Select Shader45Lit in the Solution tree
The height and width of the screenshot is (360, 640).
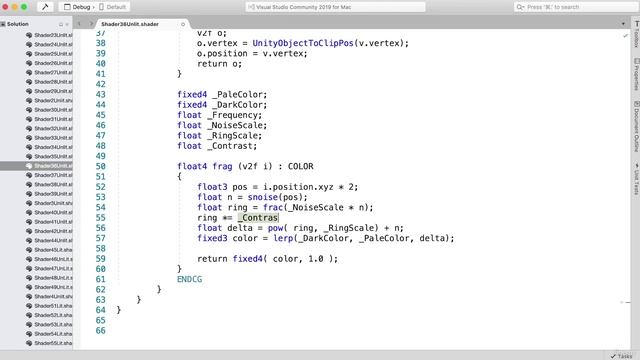click(53, 250)
